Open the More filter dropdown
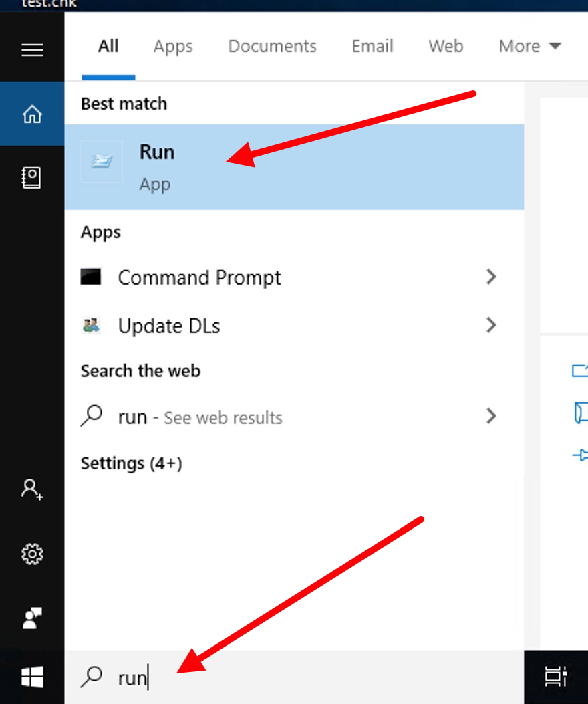This screenshot has width=588, height=704. (529, 46)
